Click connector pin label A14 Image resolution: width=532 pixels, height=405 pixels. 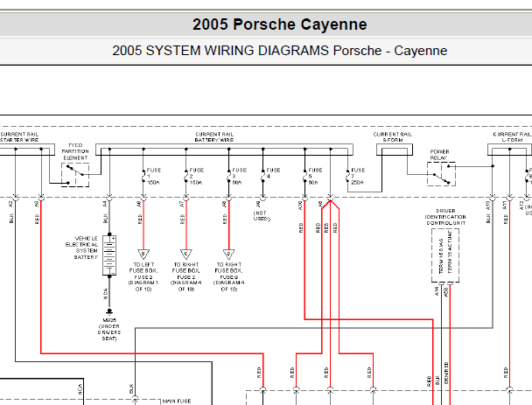[437, 291]
